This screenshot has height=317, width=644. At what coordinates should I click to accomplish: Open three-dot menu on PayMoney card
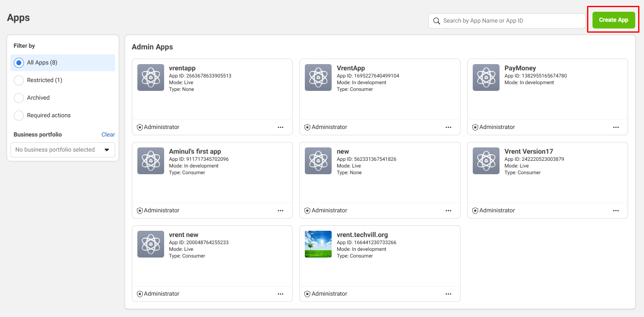pos(616,127)
